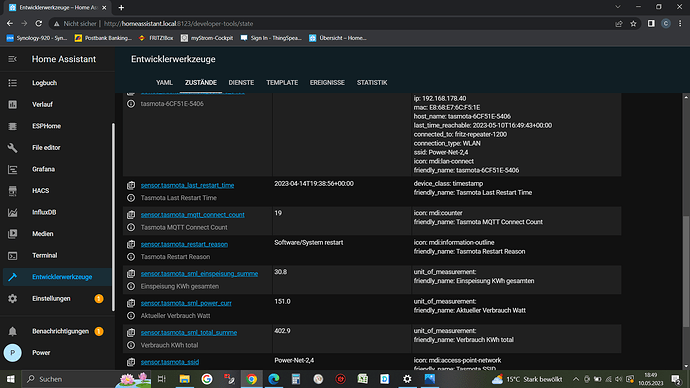Show info for Tasmota MQTT Connect Count
The height and width of the screenshot is (388, 690).
(131, 227)
